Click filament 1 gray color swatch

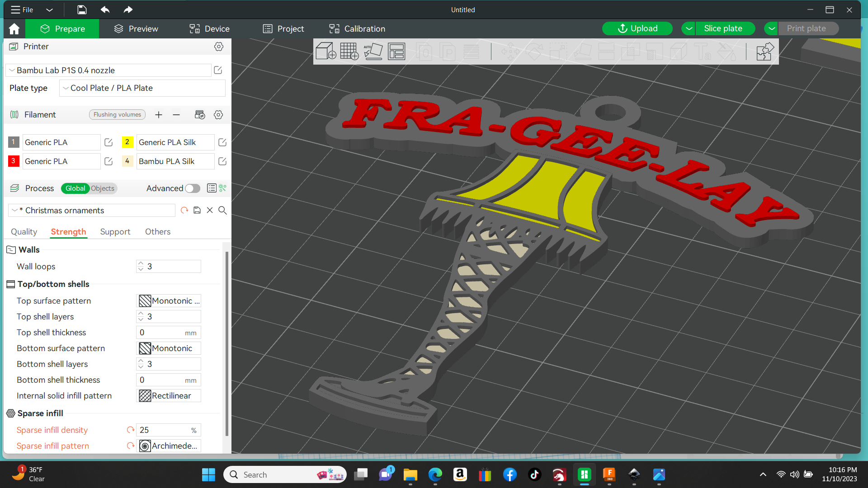tap(14, 142)
